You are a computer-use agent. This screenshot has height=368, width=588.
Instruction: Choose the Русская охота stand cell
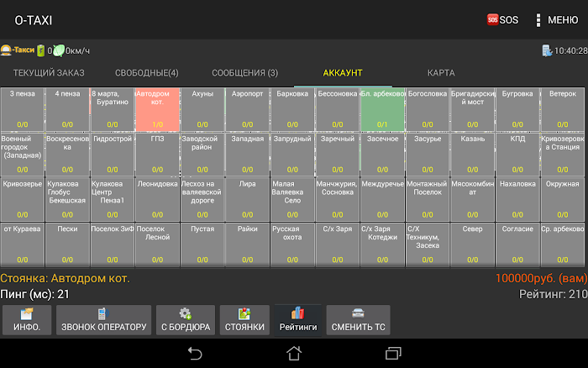click(292, 244)
